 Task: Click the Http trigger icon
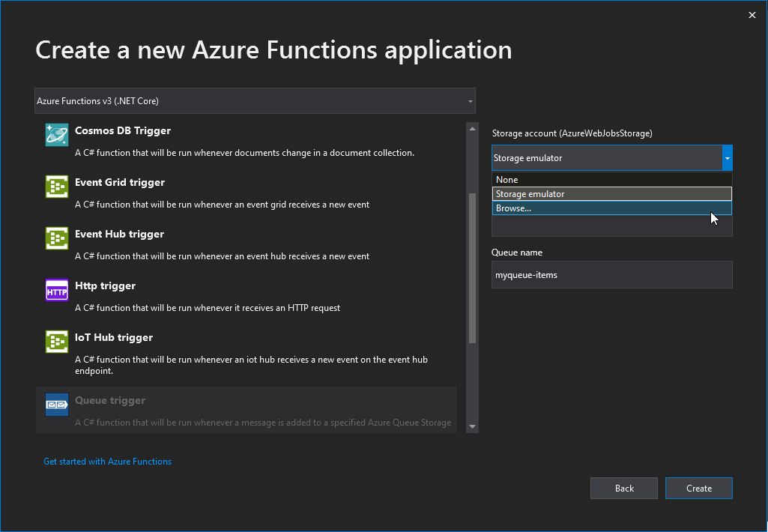click(x=57, y=290)
